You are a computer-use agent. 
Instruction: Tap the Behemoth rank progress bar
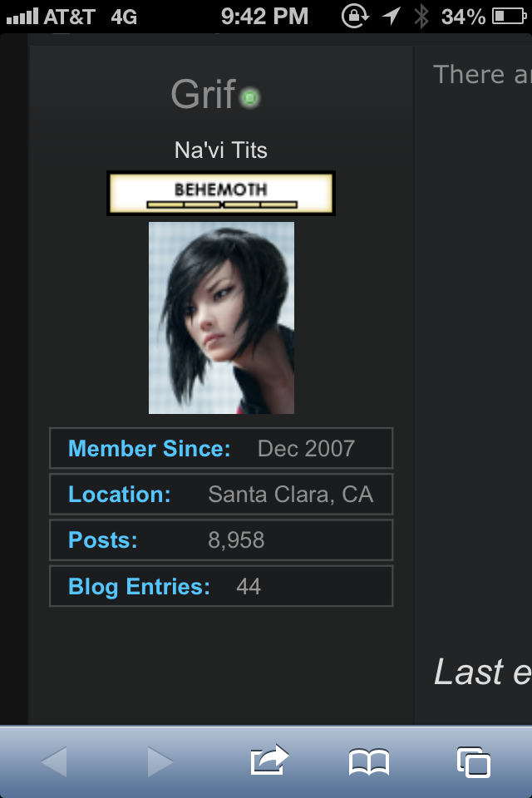click(221, 204)
